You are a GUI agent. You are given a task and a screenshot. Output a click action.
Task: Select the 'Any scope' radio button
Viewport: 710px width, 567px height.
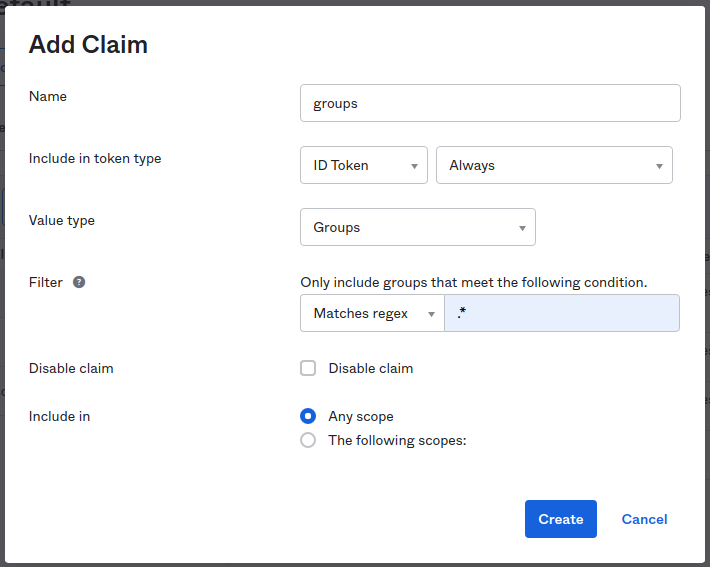pyautogui.click(x=308, y=416)
